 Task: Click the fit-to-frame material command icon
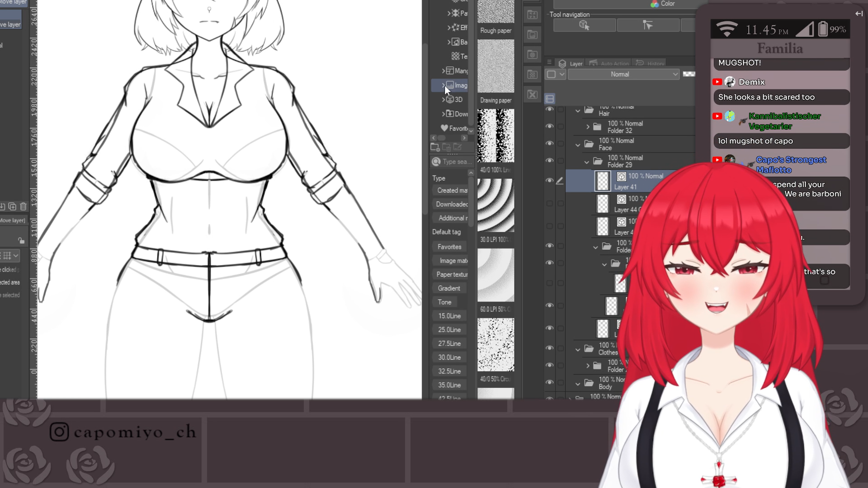tap(532, 14)
